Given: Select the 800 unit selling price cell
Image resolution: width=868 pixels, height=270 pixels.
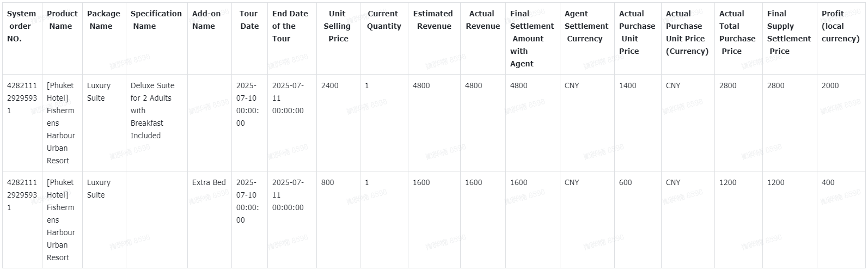Looking at the screenshot, I should 327,182.
